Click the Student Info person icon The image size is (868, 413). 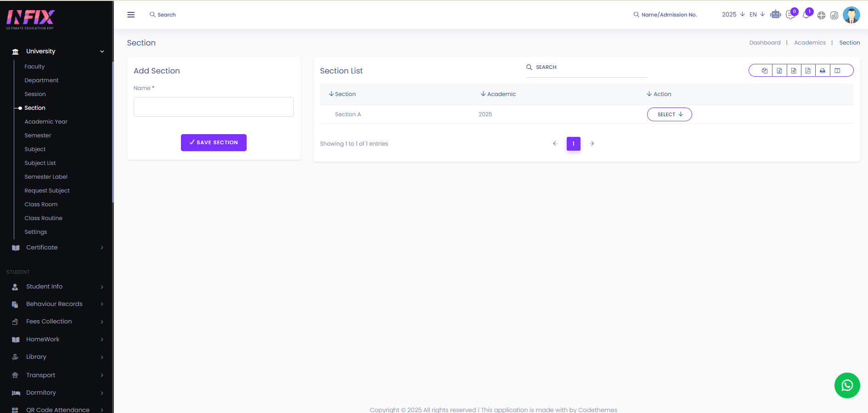click(15, 287)
